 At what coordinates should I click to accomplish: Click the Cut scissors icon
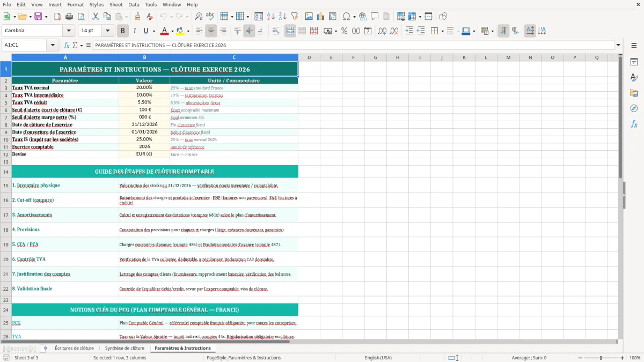pyautogui.click(x=96, y=17)
